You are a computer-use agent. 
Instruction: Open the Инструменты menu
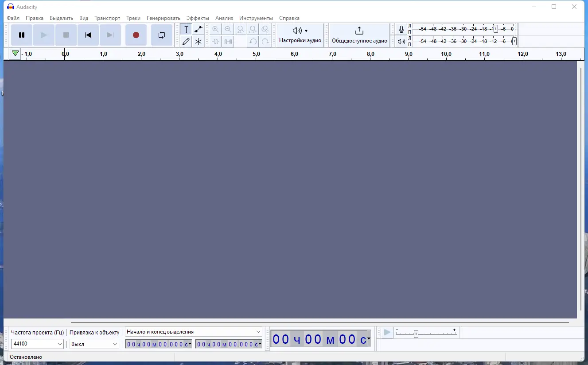[256, 18]
